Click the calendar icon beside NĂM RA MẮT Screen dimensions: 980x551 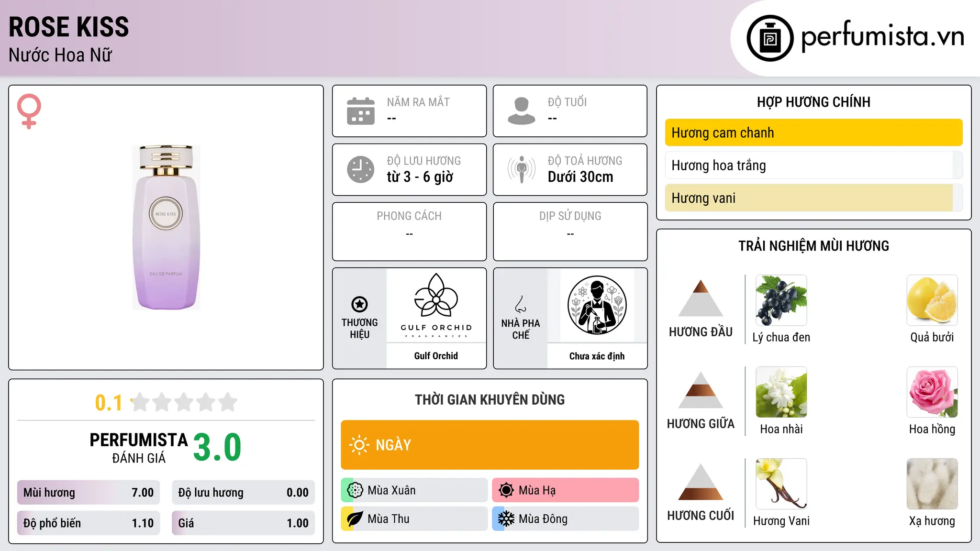361,111
